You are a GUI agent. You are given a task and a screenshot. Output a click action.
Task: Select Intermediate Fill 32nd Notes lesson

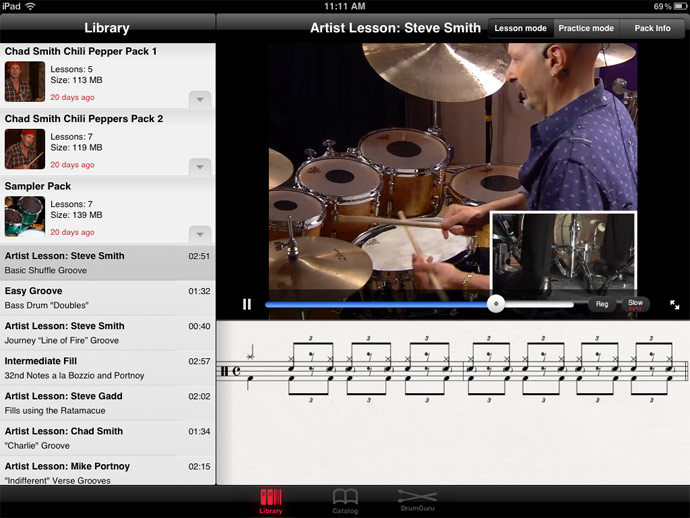point(107,368)
